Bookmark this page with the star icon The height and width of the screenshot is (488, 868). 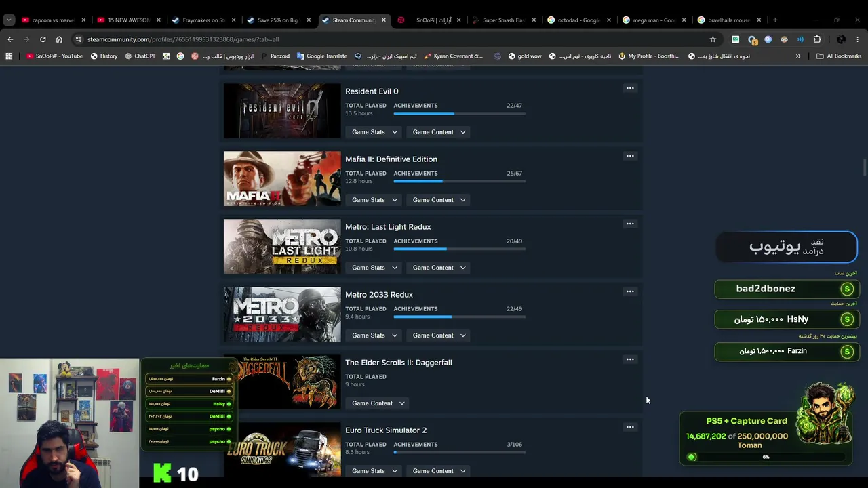[x=713, y=39]
